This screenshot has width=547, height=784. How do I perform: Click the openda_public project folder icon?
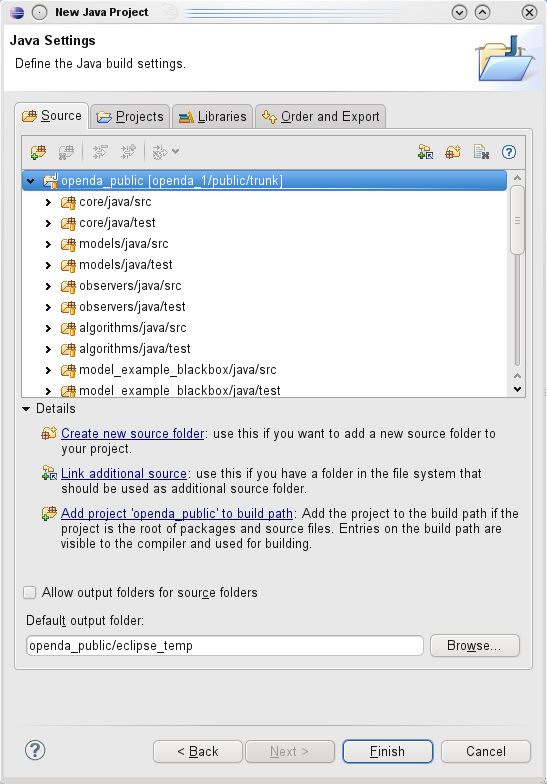click(51, 180)
